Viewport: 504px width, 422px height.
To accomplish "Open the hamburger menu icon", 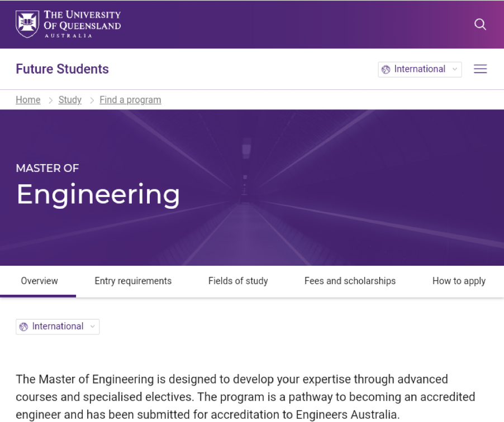I will (480, 69).
